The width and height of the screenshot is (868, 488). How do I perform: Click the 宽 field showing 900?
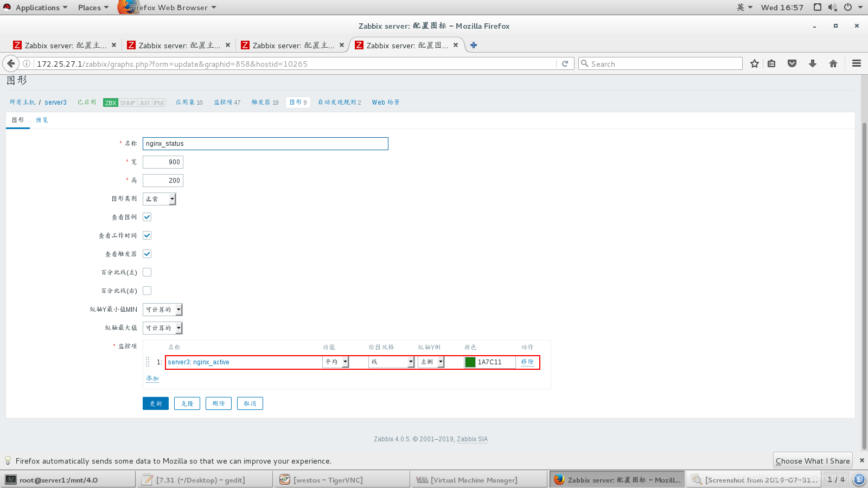[163, 162]
